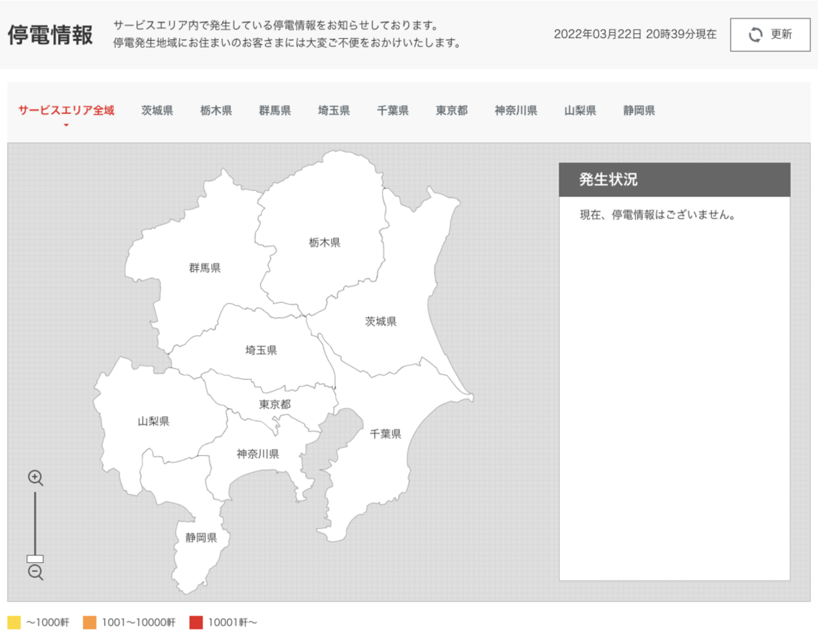Select the サービスエリア全域 tab
Viewport: 818px width, 644px height.
[x=66, y=111]
